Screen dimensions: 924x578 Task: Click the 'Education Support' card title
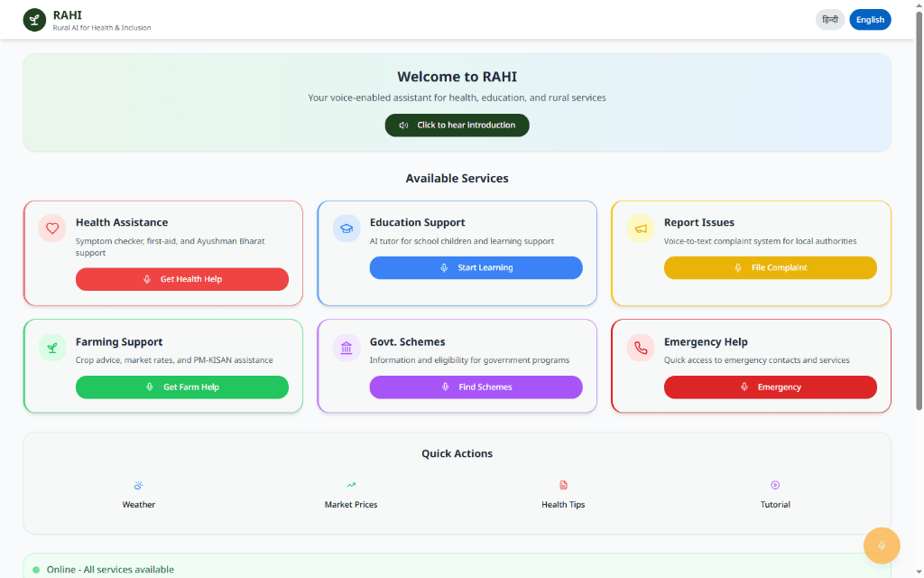tap(417, 222)
